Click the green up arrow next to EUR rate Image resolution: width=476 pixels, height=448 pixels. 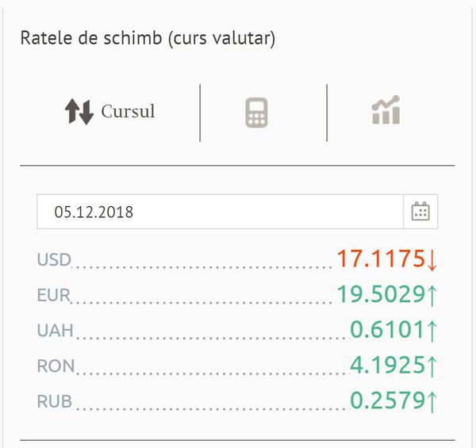point(432,295)
